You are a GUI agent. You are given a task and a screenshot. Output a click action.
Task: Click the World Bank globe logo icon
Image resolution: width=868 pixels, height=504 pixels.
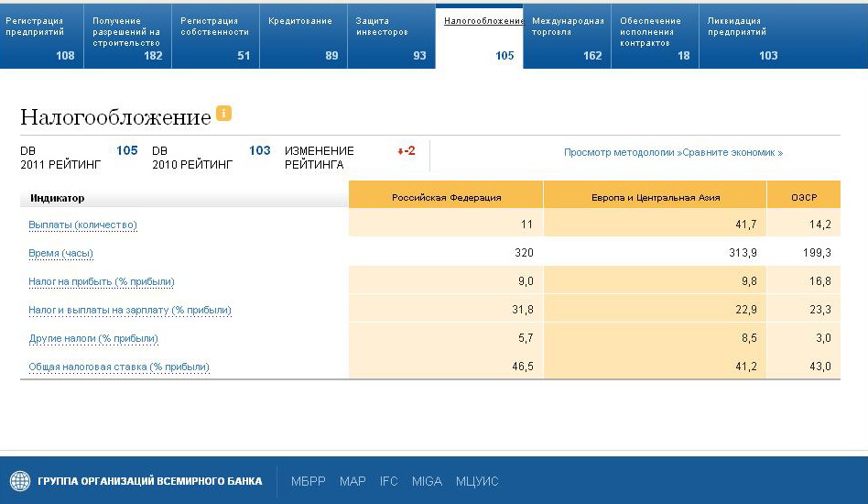pyautogui.click(x=20, y=481)
